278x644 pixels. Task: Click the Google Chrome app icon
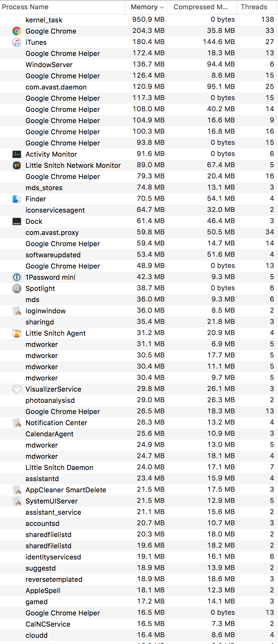click(x=17, y=31)
